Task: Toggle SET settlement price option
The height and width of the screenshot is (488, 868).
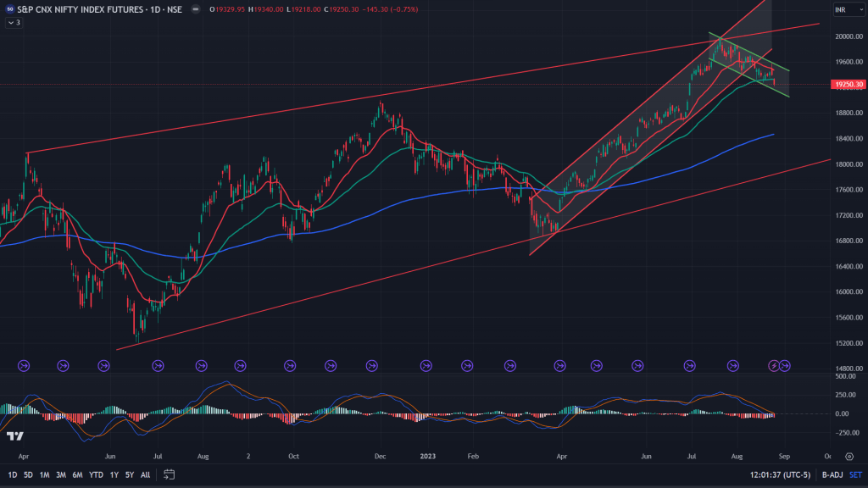Action: pyautogui.click(x=855, y=474)
